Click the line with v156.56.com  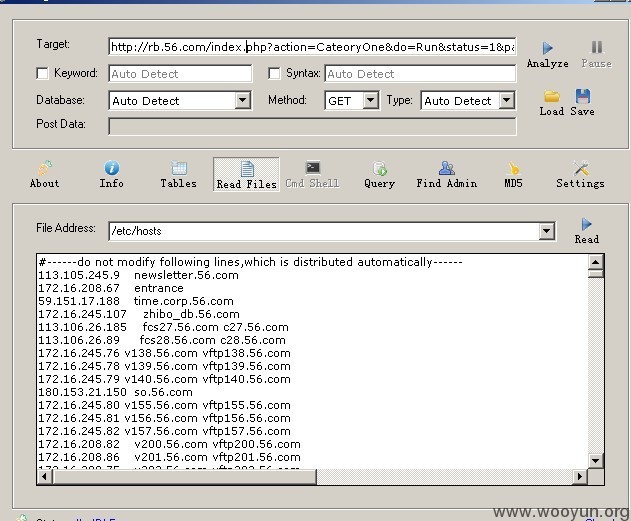[x=164, y=418]
